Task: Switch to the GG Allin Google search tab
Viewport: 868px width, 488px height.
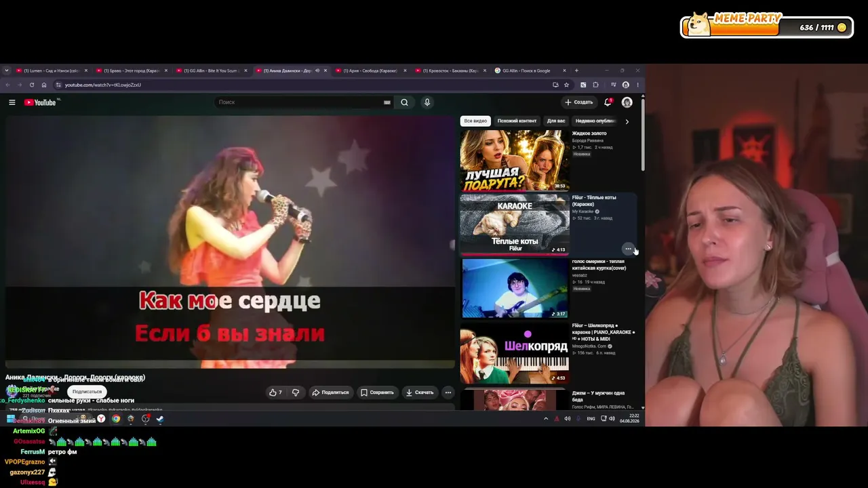Action: [x=531, y=70]
